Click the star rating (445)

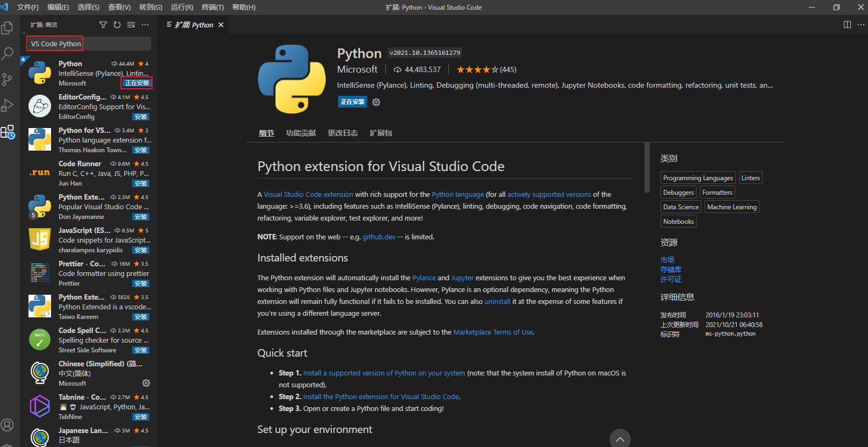486,69
